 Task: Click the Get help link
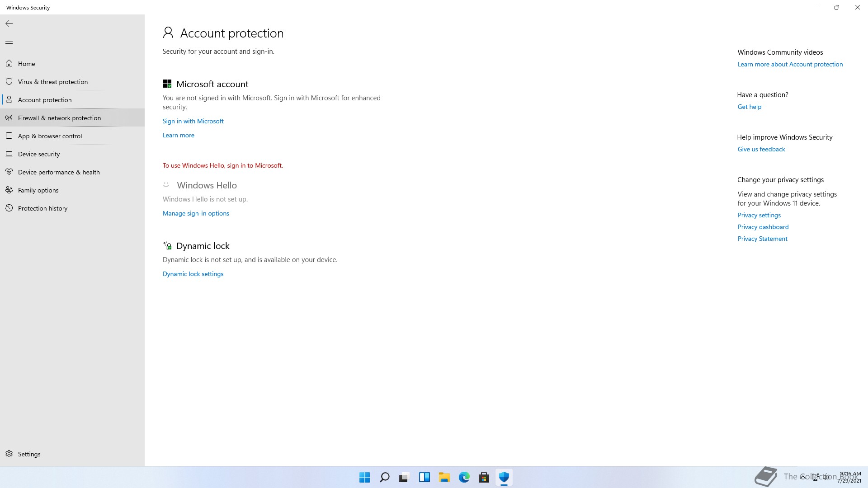(750, 107)
